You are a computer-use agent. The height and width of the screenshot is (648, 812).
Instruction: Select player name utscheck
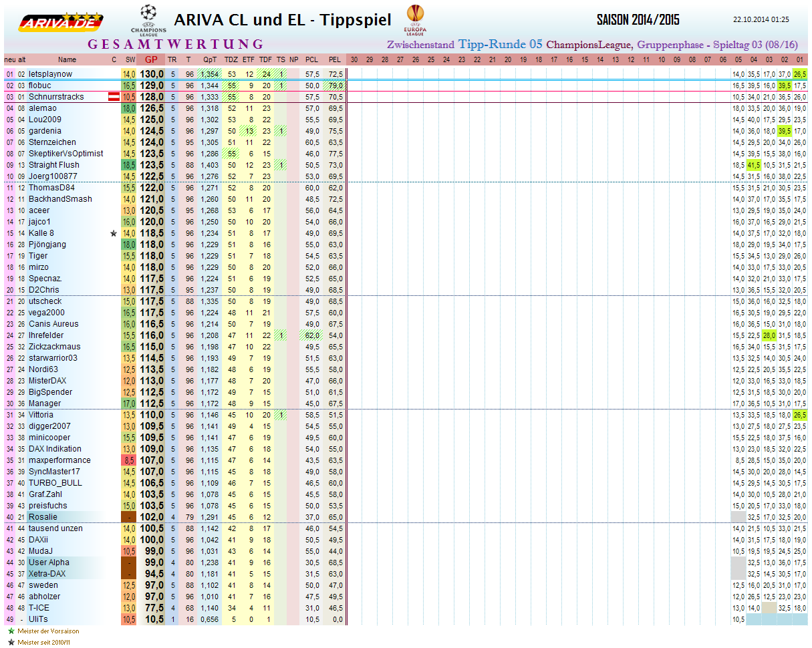click(x=45, y=301)
